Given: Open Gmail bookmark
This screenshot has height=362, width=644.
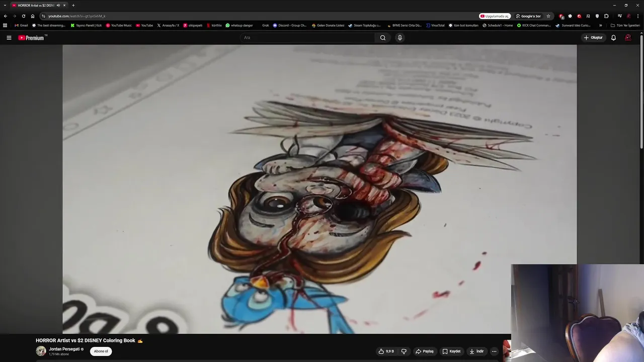Looking at the screenshot, I should [21, 25].
